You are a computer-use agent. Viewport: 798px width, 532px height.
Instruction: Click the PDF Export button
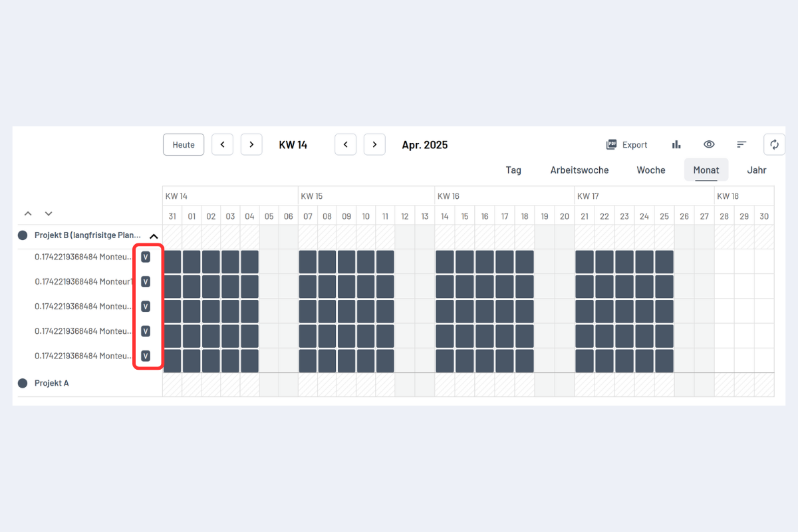pyautogui.click(x=626, y=144)
